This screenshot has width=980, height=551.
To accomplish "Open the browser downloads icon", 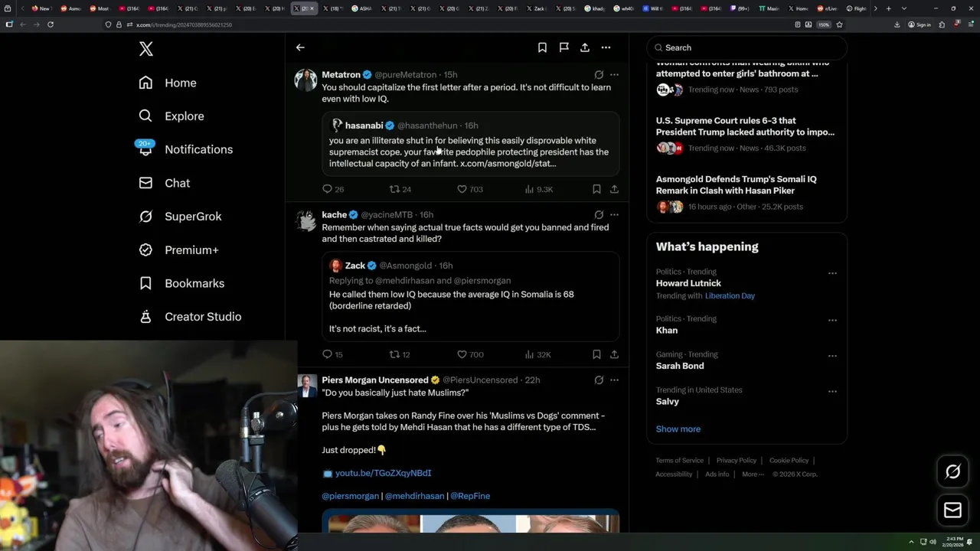I will [897, 24].
